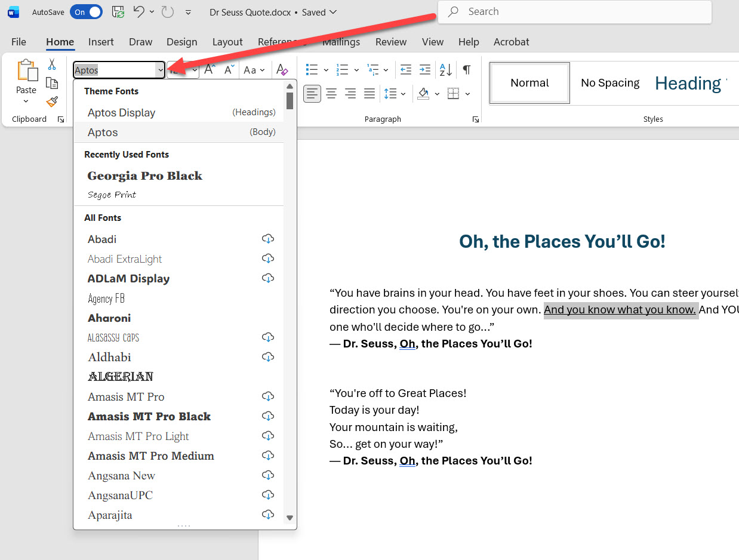Click in the Search box

coord(575,12)
